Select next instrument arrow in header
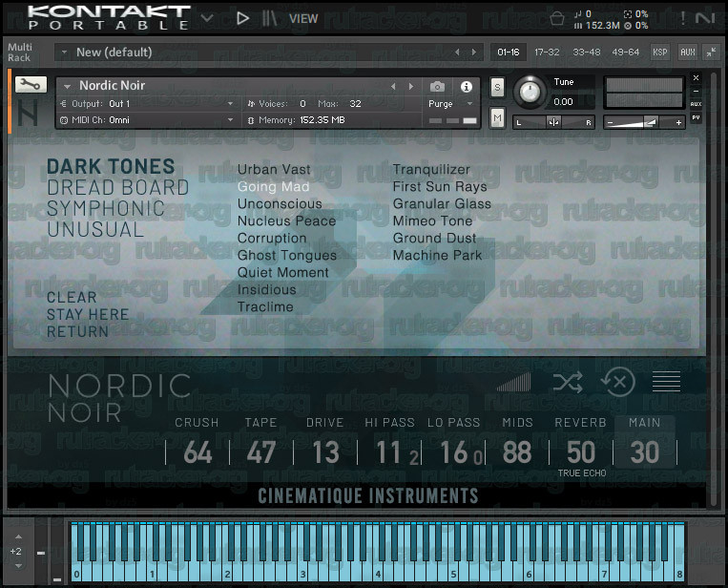 tap(410, 87)
